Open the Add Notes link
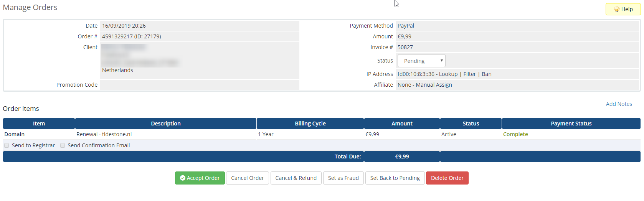This screenshot has width=644, height=201. pyautogui.click(x=619, y=104)
